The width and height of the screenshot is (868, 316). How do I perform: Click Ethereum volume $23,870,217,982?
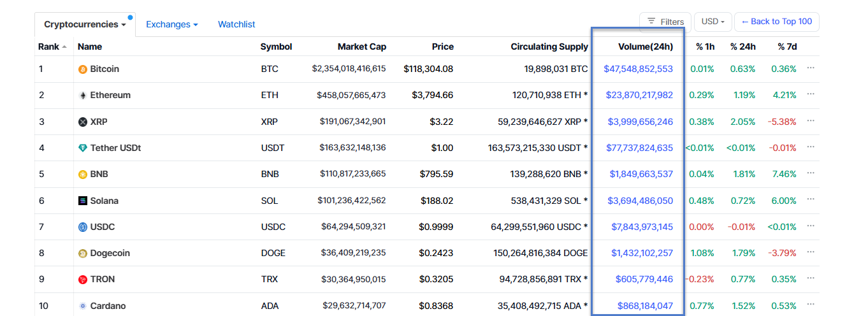click(639, 95)
